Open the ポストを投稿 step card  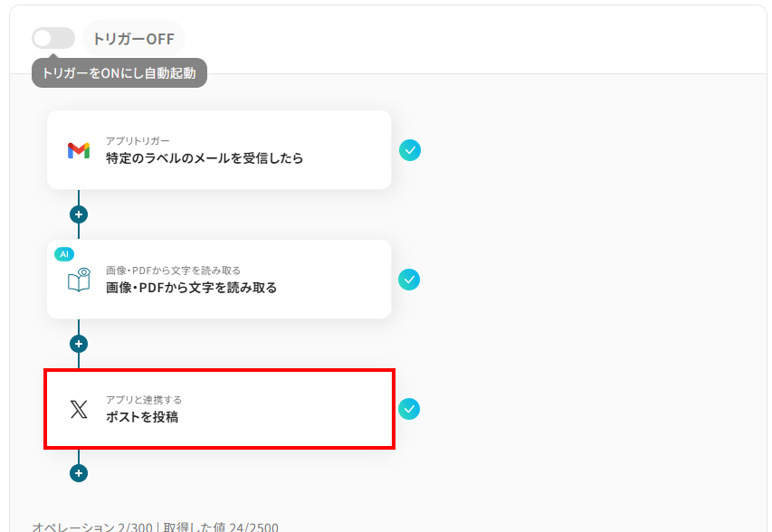tap(220, 409)
